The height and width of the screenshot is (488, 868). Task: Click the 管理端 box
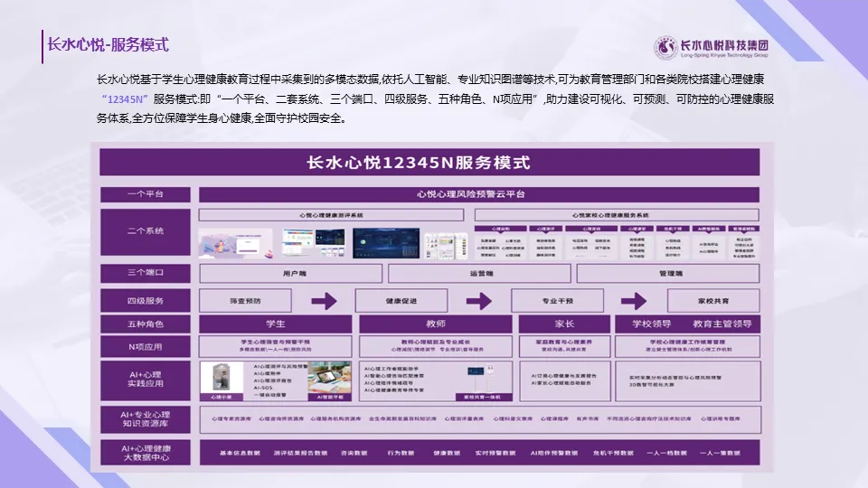[x=668, y=273]
